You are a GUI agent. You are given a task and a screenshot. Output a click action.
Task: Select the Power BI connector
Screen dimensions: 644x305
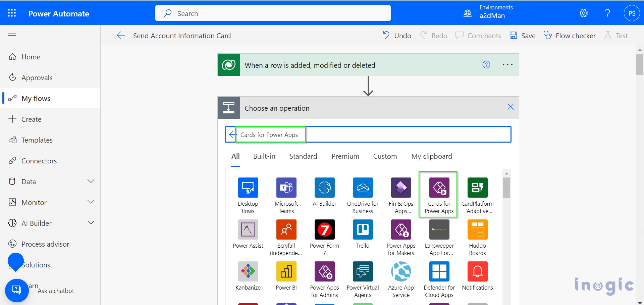coord(286,276)
